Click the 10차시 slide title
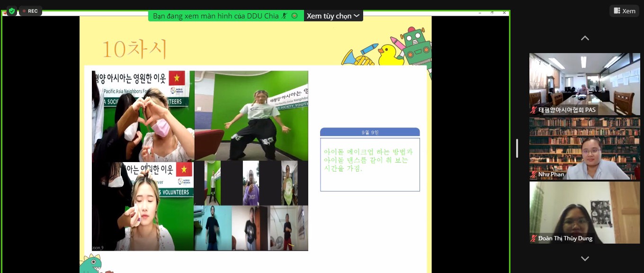Image resolution: width=644 pixels, height=273 pixels. click(135, 49)
